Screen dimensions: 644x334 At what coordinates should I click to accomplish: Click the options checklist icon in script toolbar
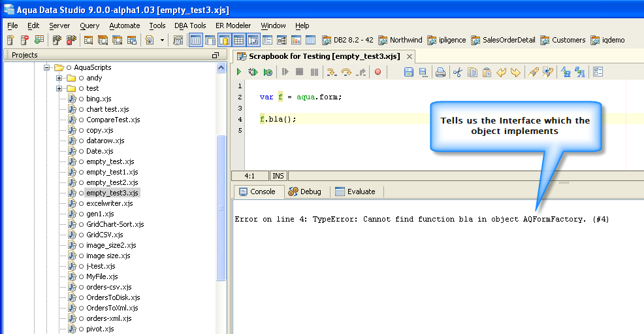(598, 72)
